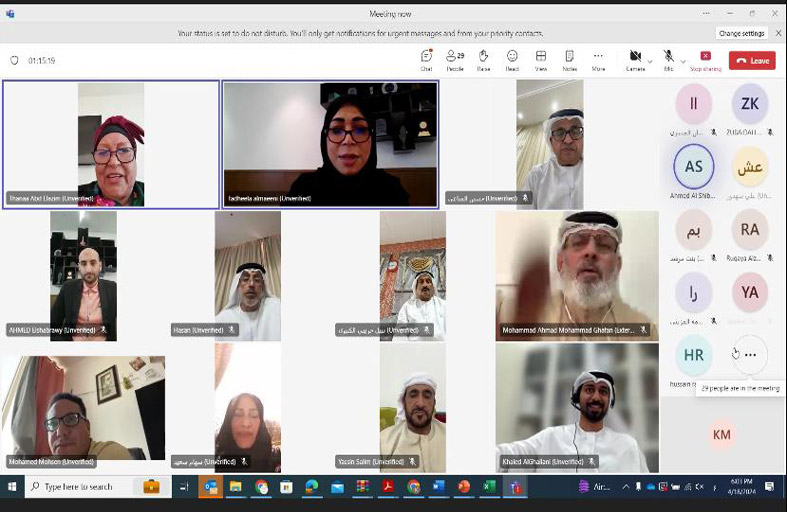The height and width of the screenshot is (512, 787).
Task: Leave the meeting
Action: [752, 61]
